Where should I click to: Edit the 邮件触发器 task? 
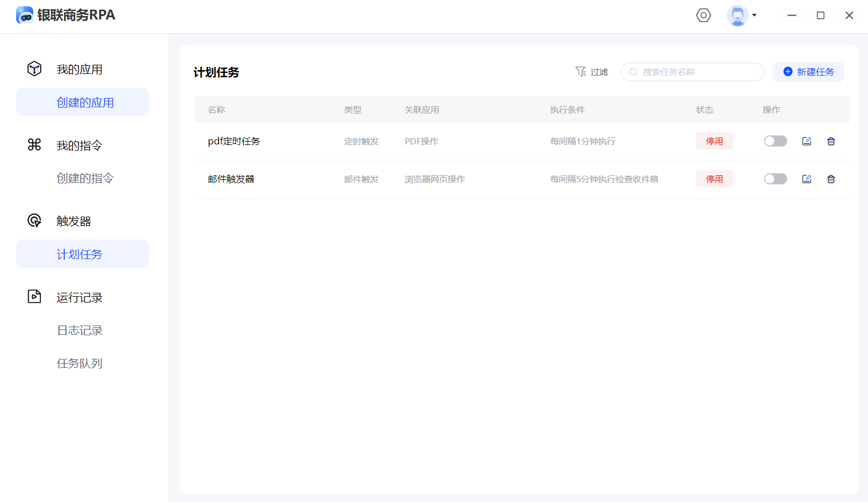(807, 179)
